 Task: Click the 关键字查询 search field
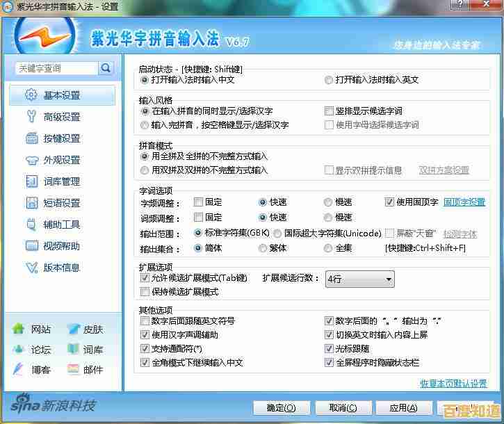coord(57,68)
